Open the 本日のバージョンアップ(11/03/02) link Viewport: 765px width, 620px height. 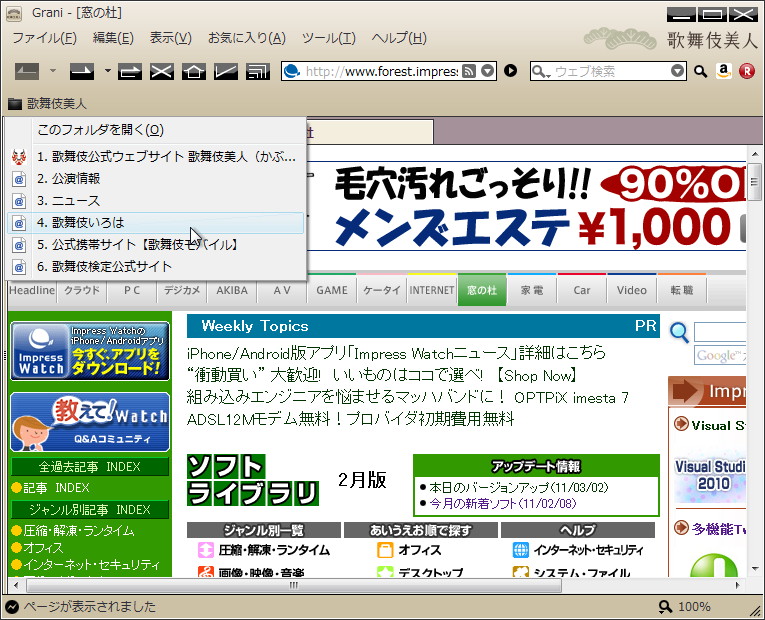tap(519, 487)
